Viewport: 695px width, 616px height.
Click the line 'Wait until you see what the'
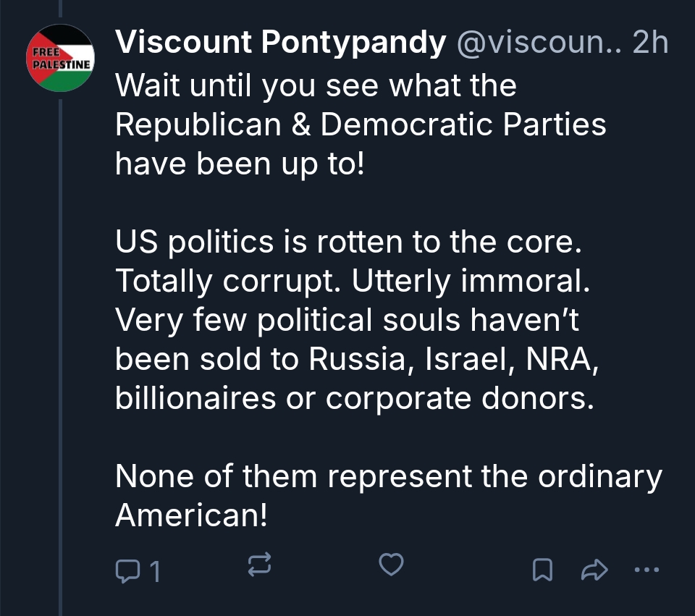pos(316,86)
